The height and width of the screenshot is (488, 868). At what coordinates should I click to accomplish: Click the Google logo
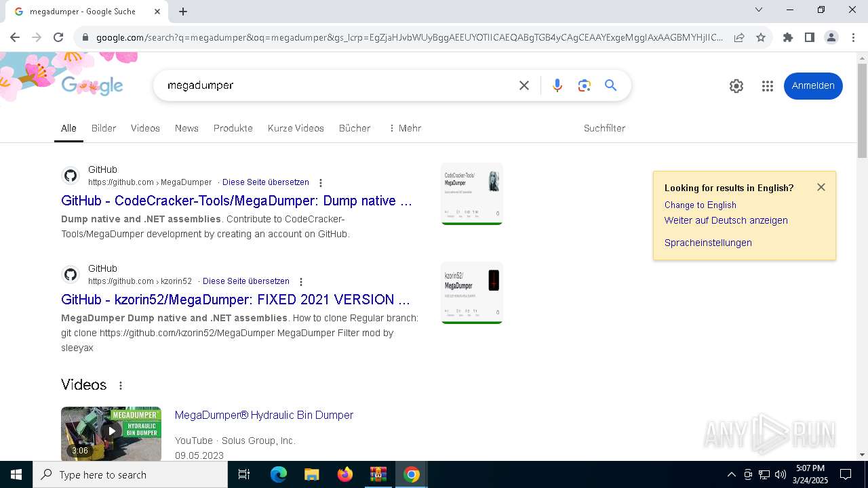pos(92,85)
